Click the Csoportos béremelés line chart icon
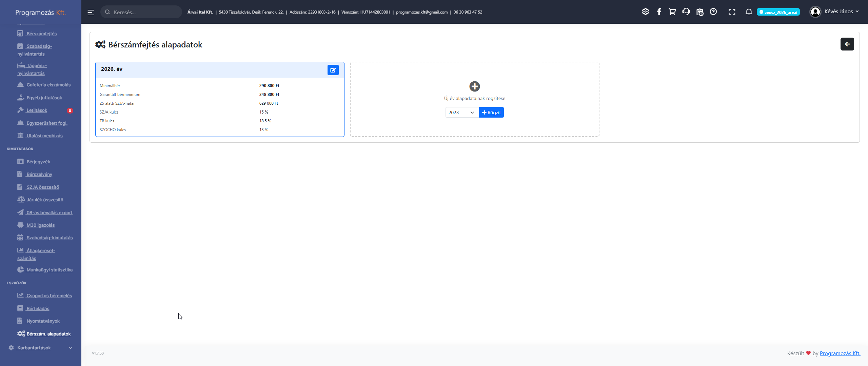Screen dimensions: 868x366 (21, 296)
